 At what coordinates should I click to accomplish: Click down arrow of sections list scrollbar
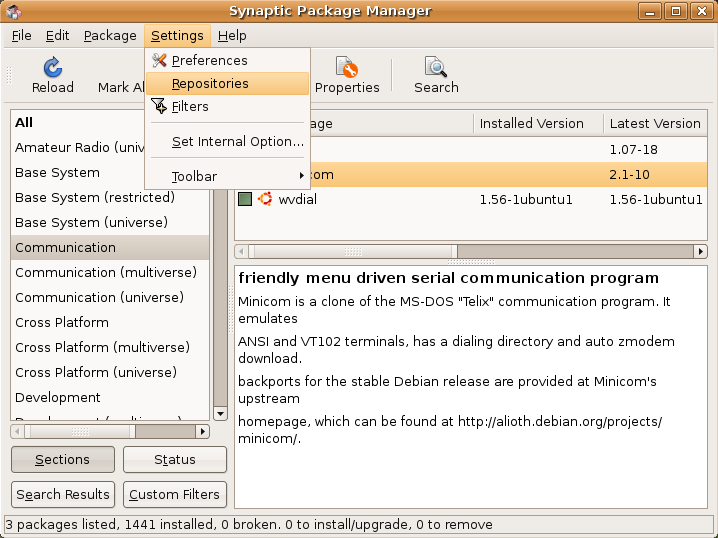tap(220, 414)
